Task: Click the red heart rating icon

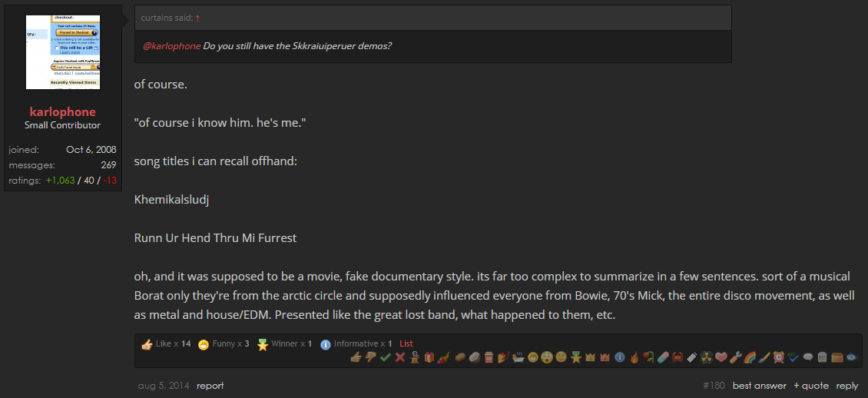Action: [x=721, y=357]
